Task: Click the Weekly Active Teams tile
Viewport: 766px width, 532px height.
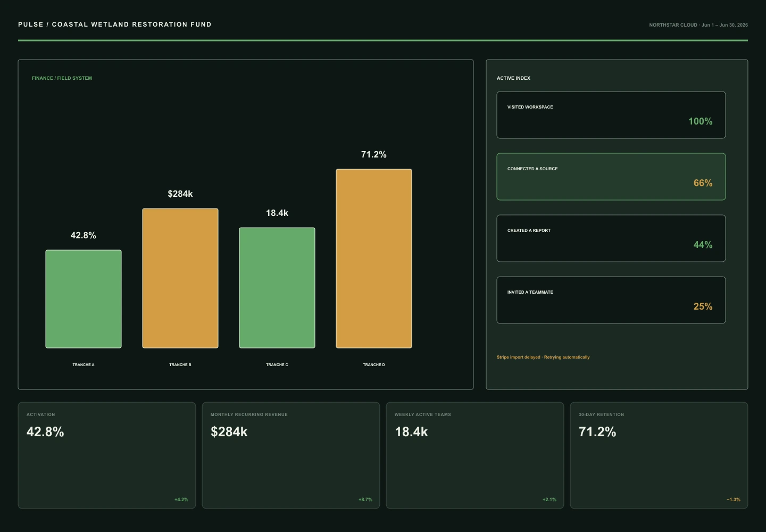Action: point(475,455)
